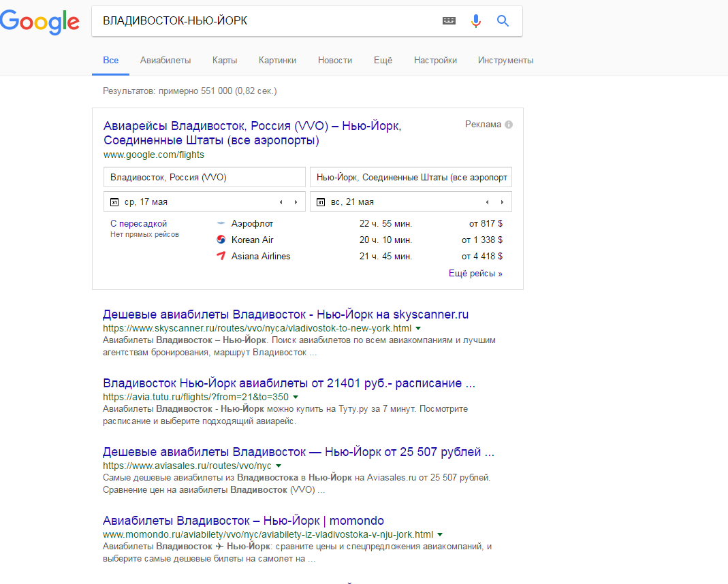The width and height of the screenshot is (728, 584).
Task: Go to next day for departure date
Action: tap(296, 201)
